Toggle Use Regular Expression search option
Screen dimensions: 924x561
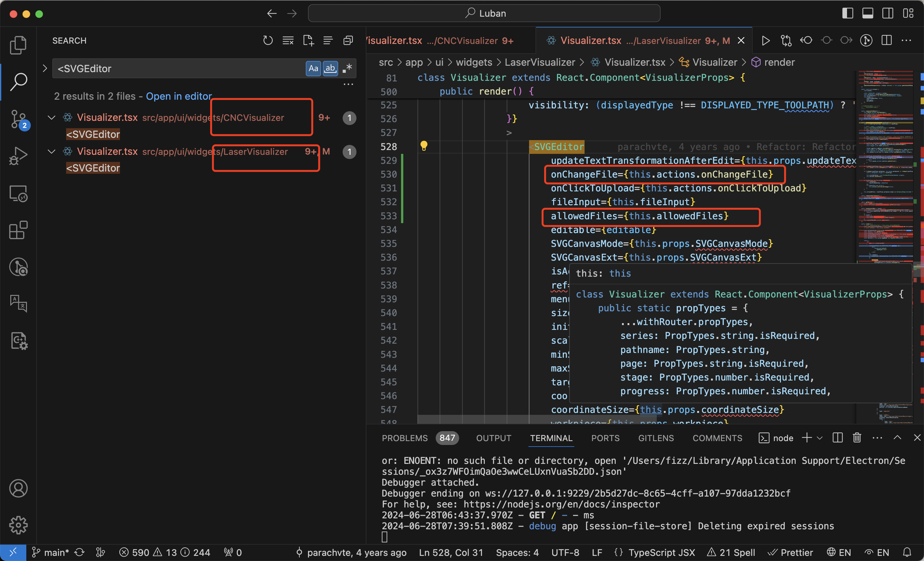(x=347, y=68)
